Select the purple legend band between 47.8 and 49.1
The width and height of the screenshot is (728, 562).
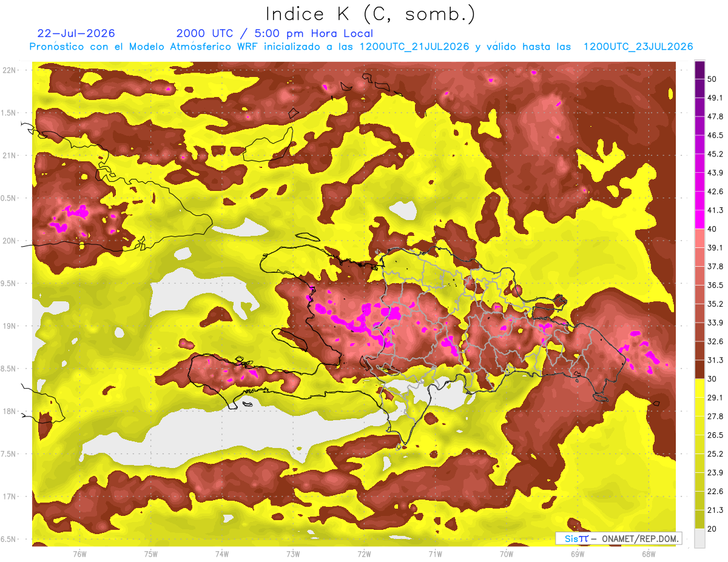(x=699, y=107)
